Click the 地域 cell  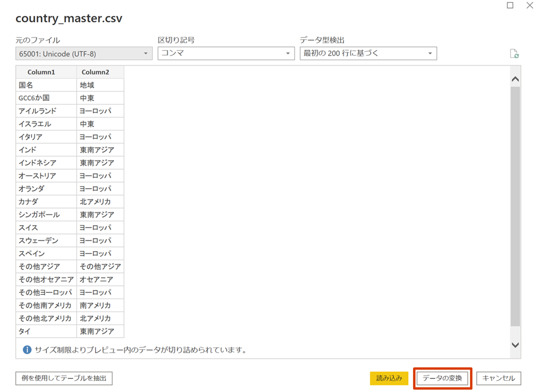pos(101,85)
